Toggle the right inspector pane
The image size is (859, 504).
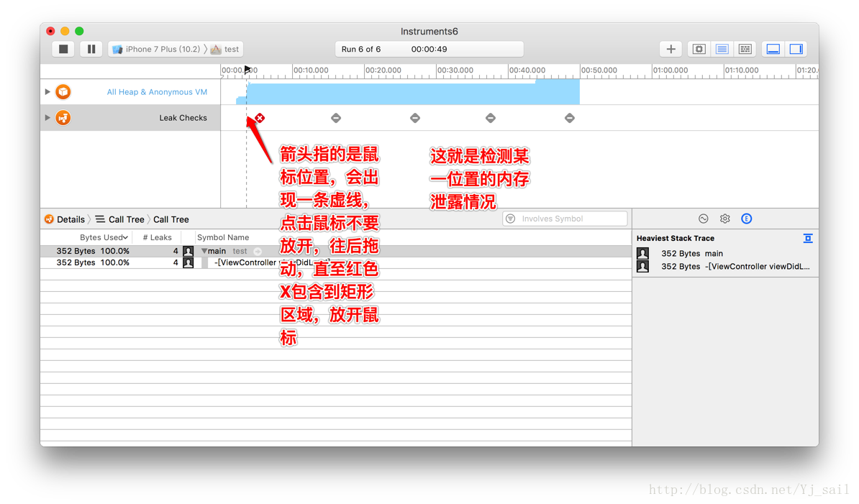pyautogui.click(x=796, y=50)
